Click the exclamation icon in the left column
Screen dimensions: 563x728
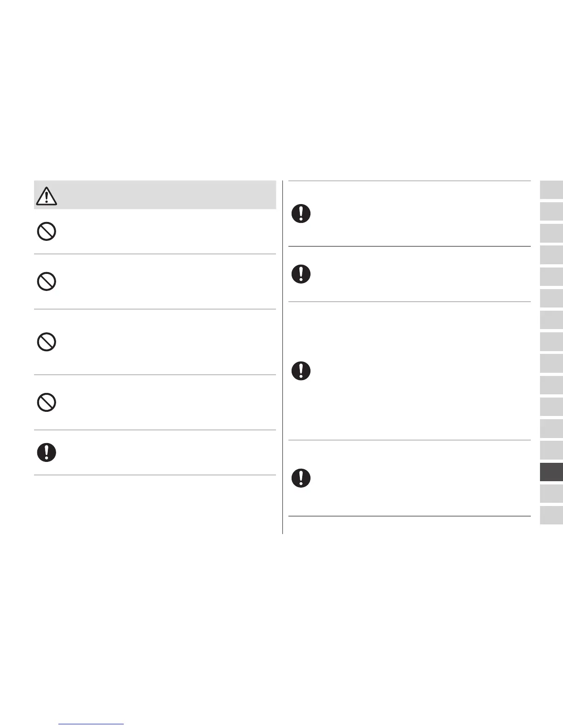click(x=46, y=452)
